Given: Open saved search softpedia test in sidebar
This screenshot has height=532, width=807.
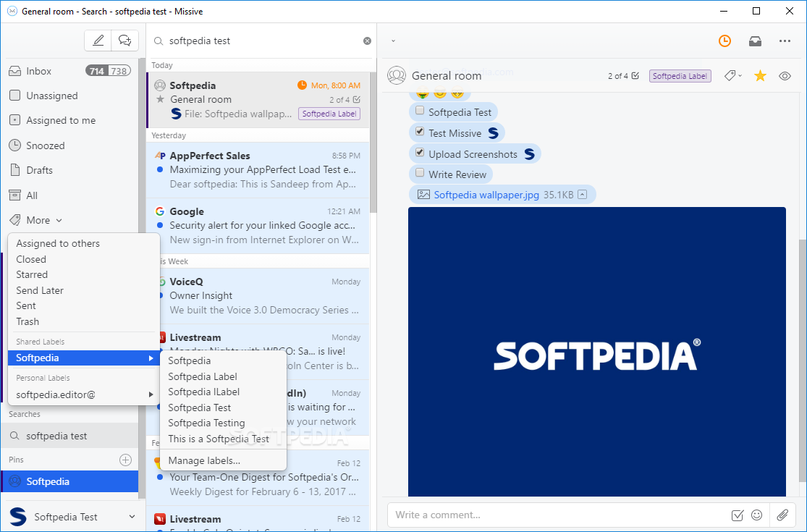Looking at the screenshot, I should click(69, 436).
